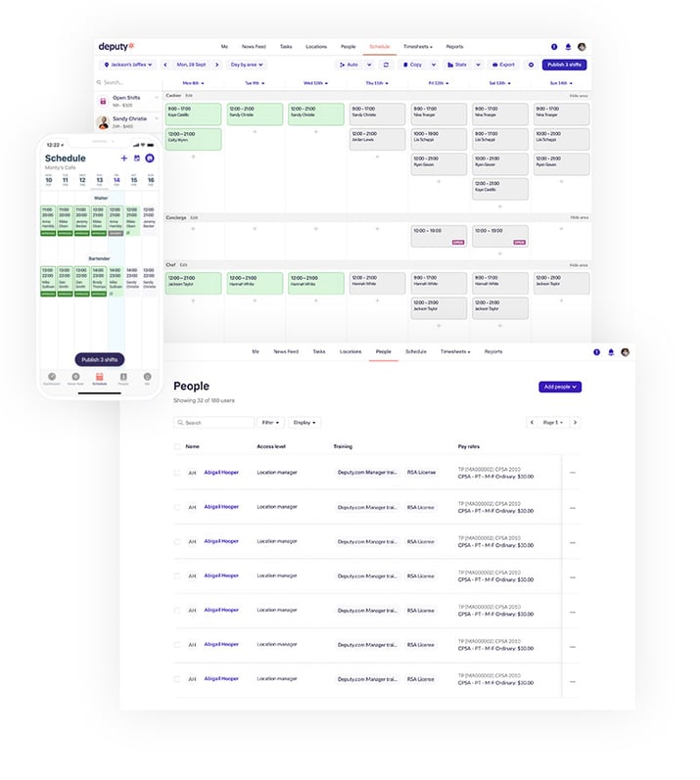Tap the plus icon in mobile Schedule header

[123, 159]
